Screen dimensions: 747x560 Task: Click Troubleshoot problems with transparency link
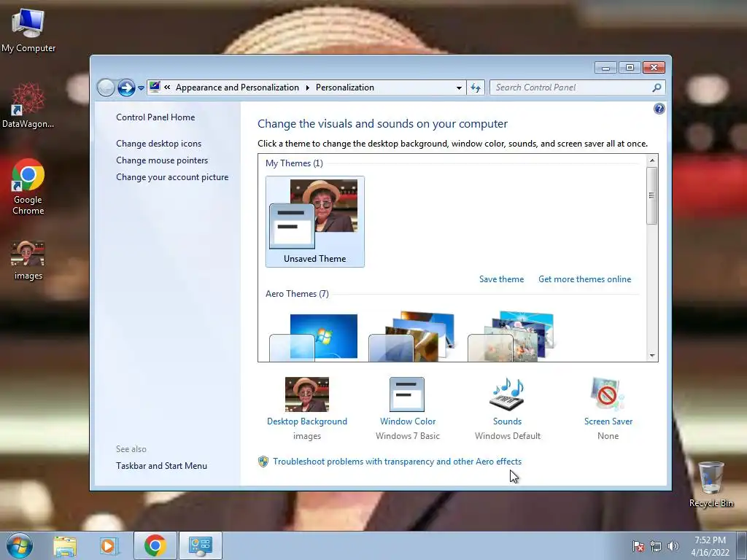(398, 462)
